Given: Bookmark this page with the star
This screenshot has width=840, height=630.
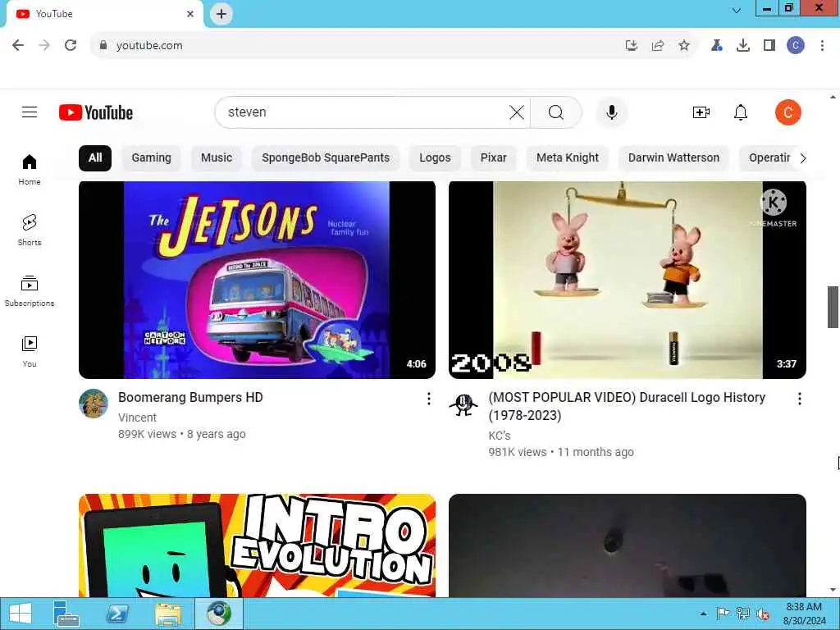Looking at the screenshot, I should coord(684,46).
